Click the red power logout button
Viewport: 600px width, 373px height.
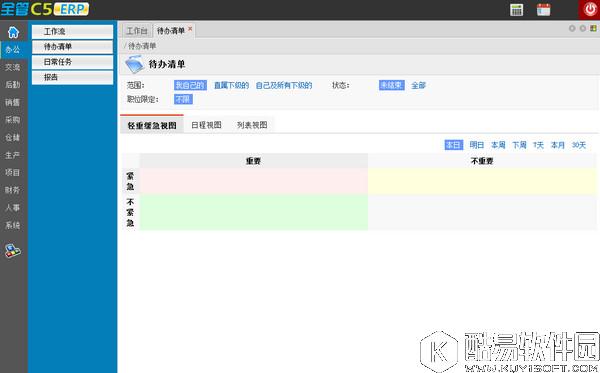click(589, 10)
